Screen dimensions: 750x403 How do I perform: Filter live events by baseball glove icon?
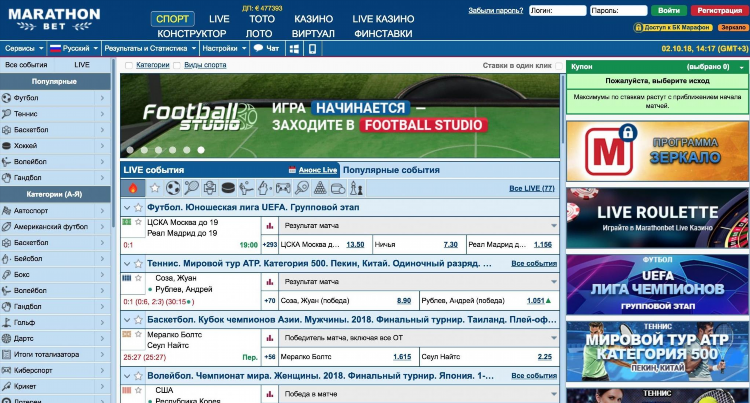(265, 188)
